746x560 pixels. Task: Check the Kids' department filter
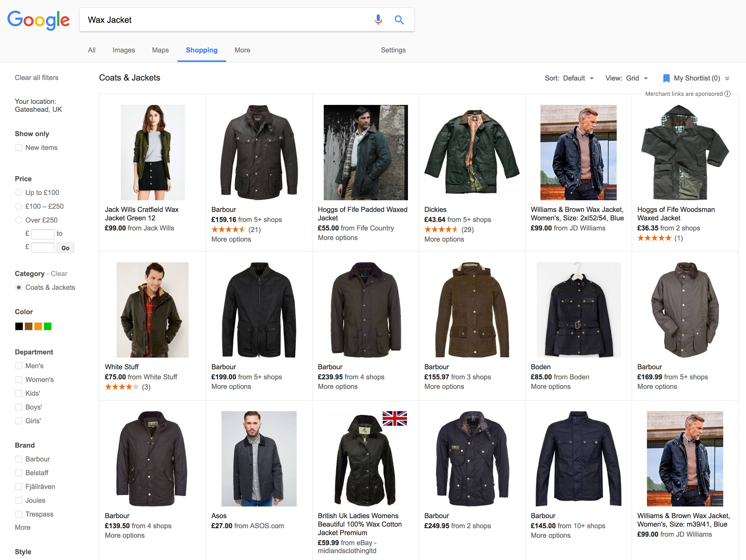(x=19, y=393)
